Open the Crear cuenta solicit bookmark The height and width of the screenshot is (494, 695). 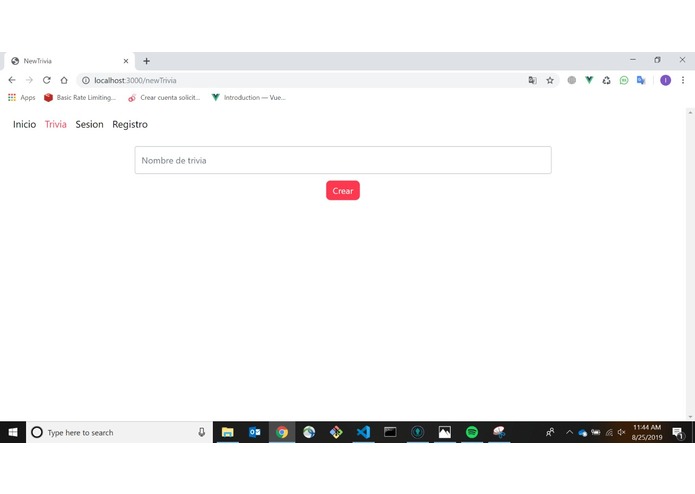coord(164,97)
